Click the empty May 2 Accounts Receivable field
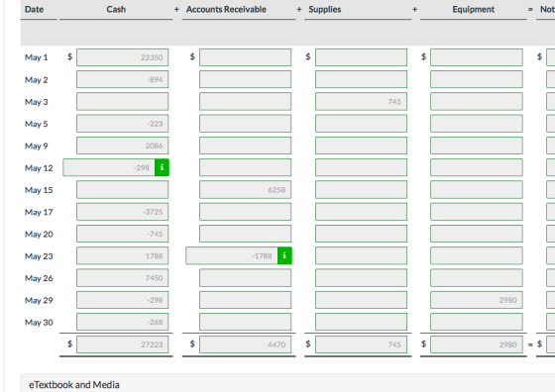 246,79
